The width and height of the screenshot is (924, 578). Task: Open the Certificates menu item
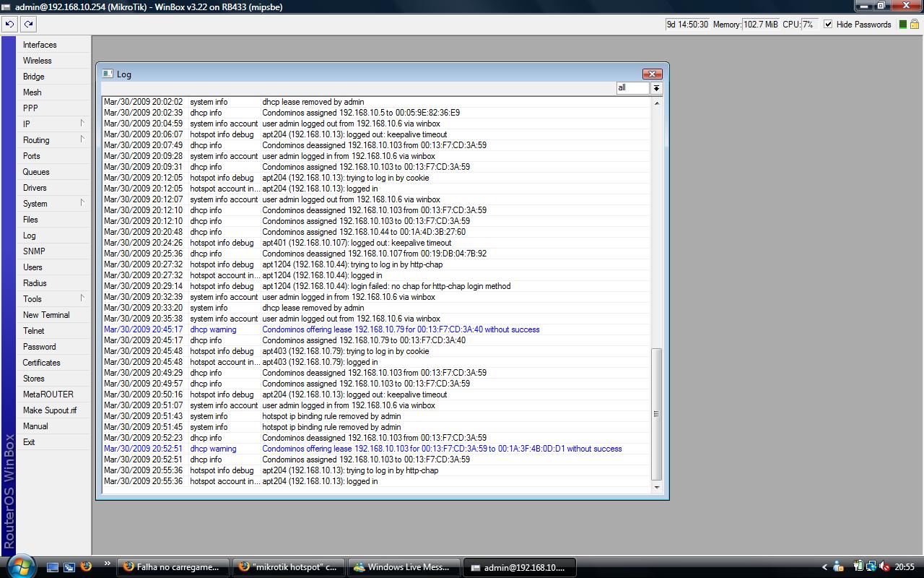click(x=54, y=363)
